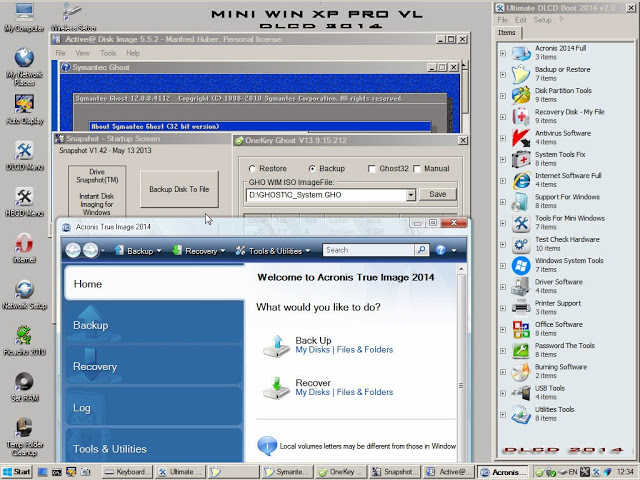Click the Burning Software icon
Viewport: 640px width, 480px height.
click(521, 371)
